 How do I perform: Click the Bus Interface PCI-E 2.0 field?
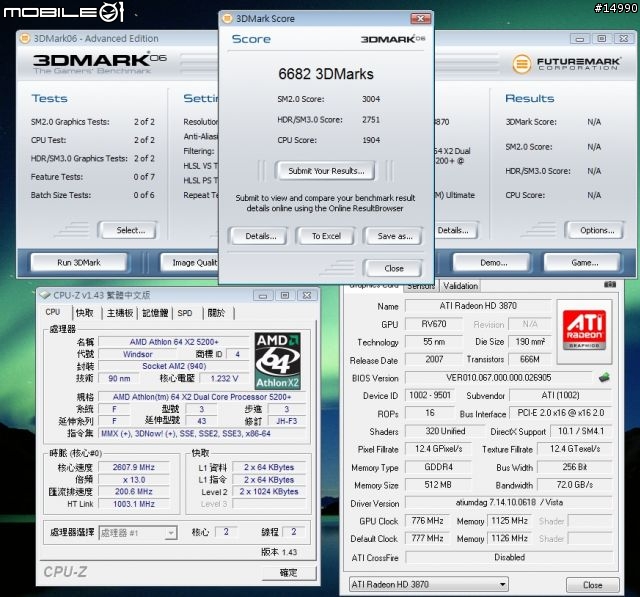point(560,413)
